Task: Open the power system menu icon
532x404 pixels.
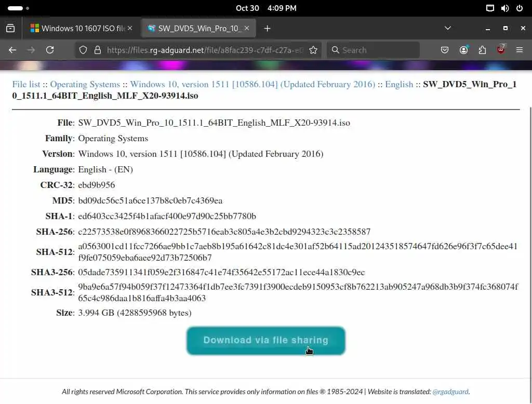Action: (x=520, y=8)
